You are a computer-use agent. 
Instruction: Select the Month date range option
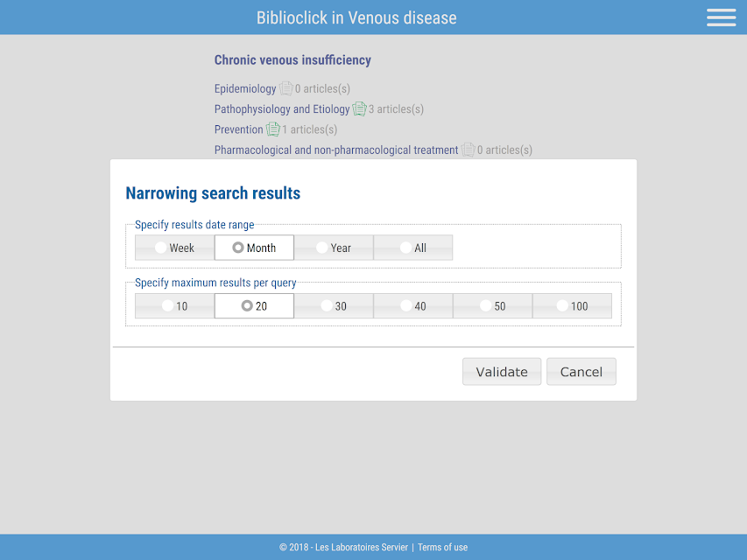(254, 248)
